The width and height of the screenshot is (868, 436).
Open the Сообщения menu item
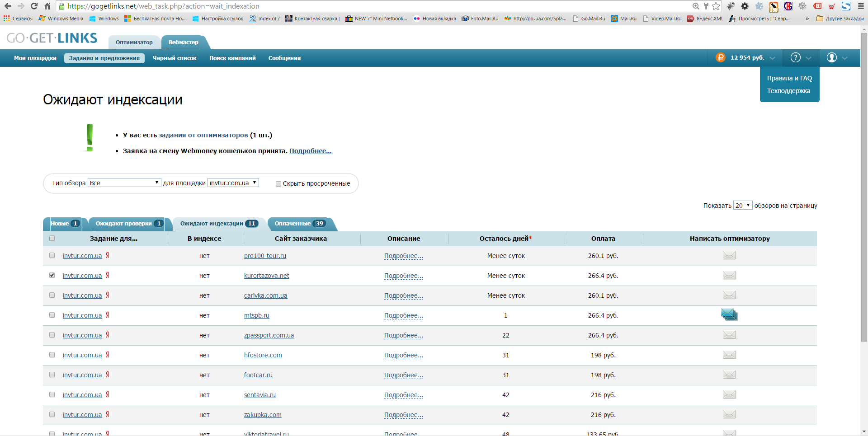[x=284, y=58]
